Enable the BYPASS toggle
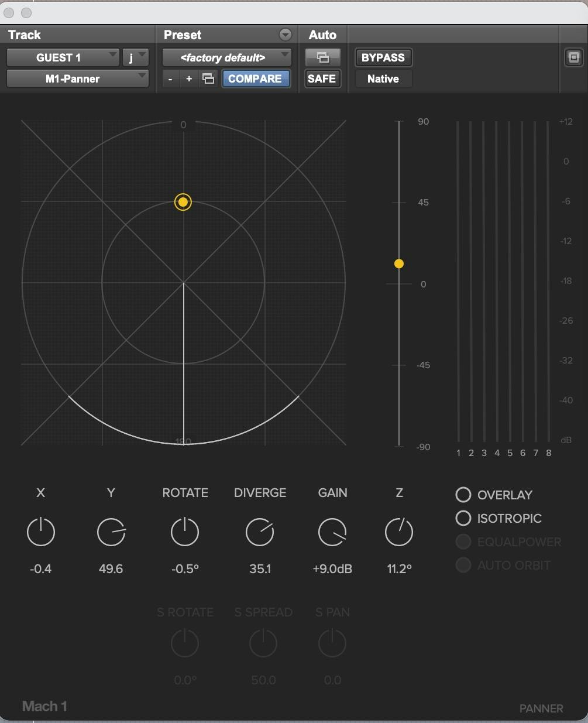Image resolution: width=588 pixels, height=723 pixels. click(x=383, y=57)
